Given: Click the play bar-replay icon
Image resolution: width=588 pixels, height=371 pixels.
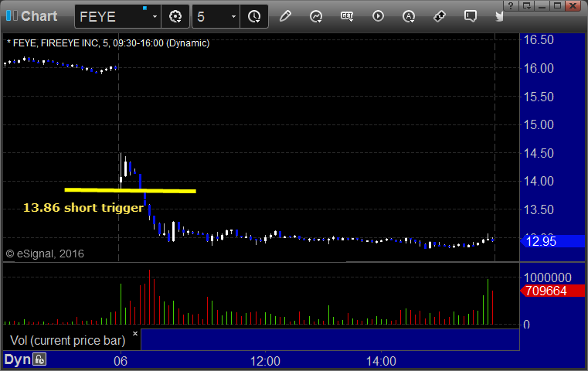Looking at the screenshot, I should point(378,16).
